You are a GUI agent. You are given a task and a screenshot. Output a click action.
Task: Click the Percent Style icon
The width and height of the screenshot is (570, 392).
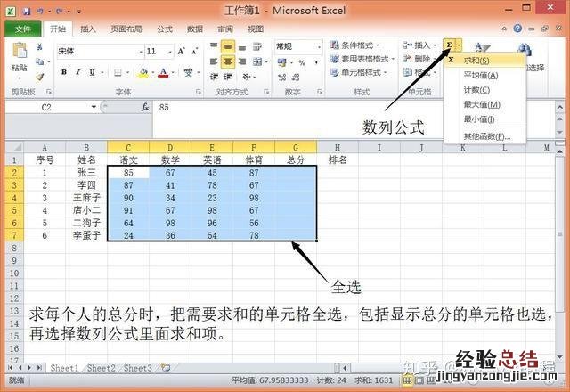302,62
